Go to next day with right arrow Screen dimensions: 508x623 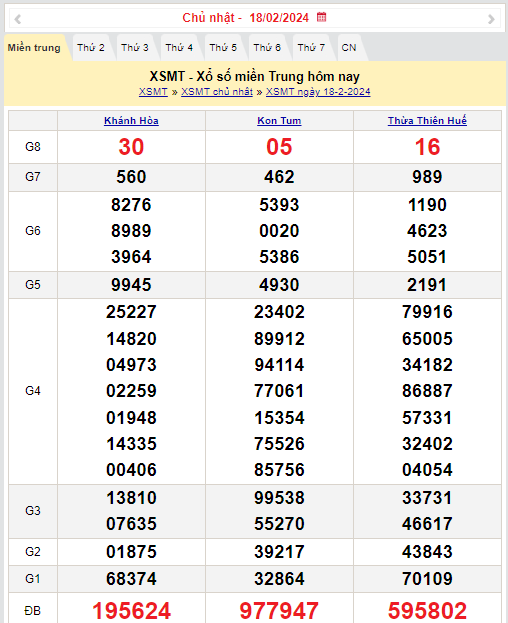coord(491,19)
